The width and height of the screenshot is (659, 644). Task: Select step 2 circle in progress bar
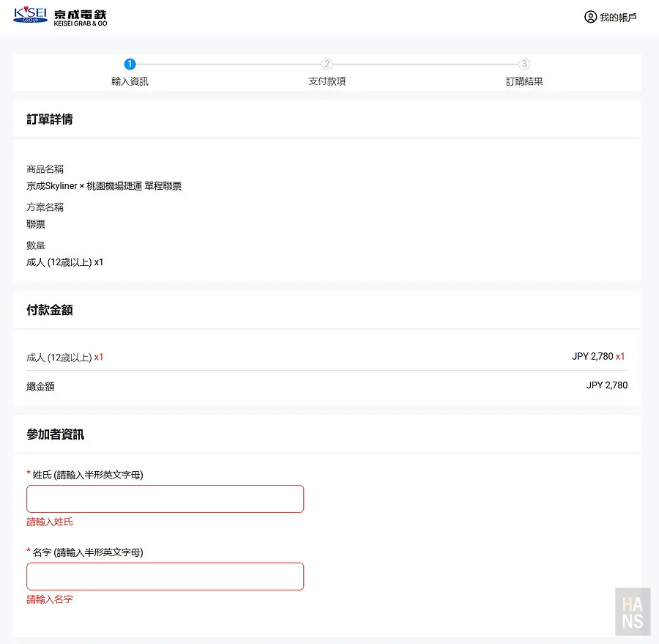[x=327, y=64]
